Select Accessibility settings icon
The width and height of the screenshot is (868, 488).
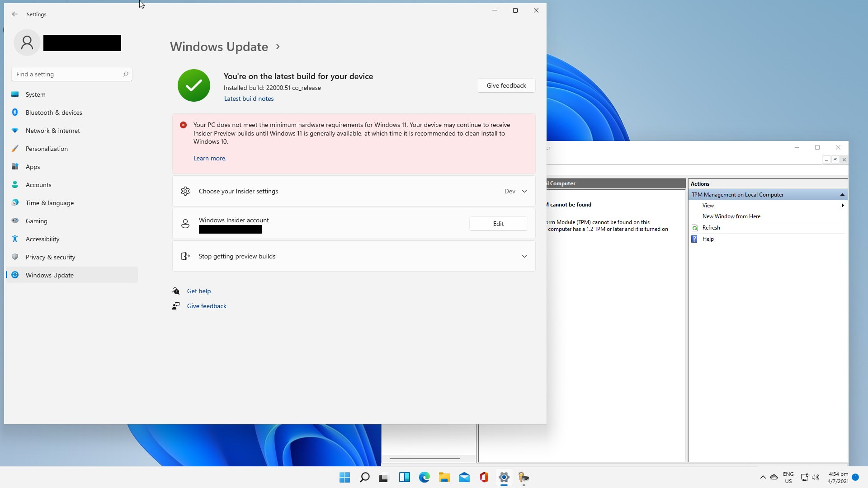[x=15, y=239]
